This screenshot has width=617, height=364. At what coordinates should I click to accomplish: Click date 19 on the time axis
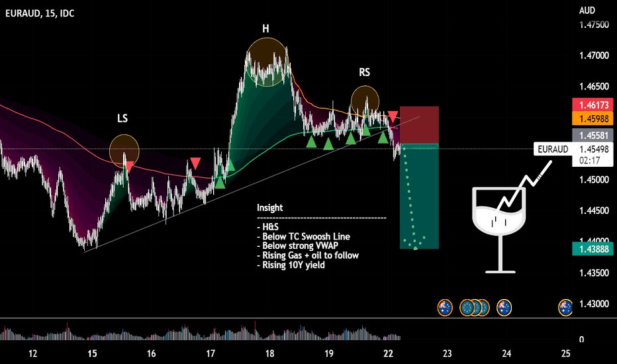[x=329, y=353]
